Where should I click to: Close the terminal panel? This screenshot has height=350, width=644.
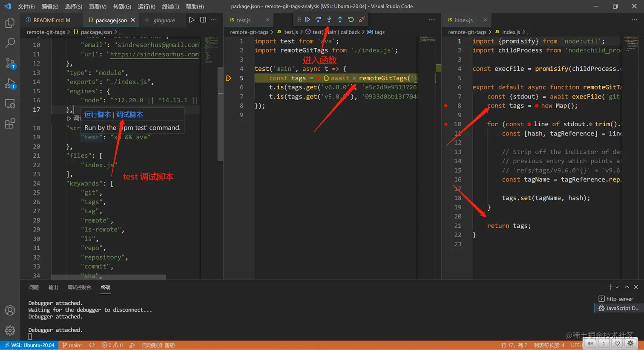[x=636, y=287]
